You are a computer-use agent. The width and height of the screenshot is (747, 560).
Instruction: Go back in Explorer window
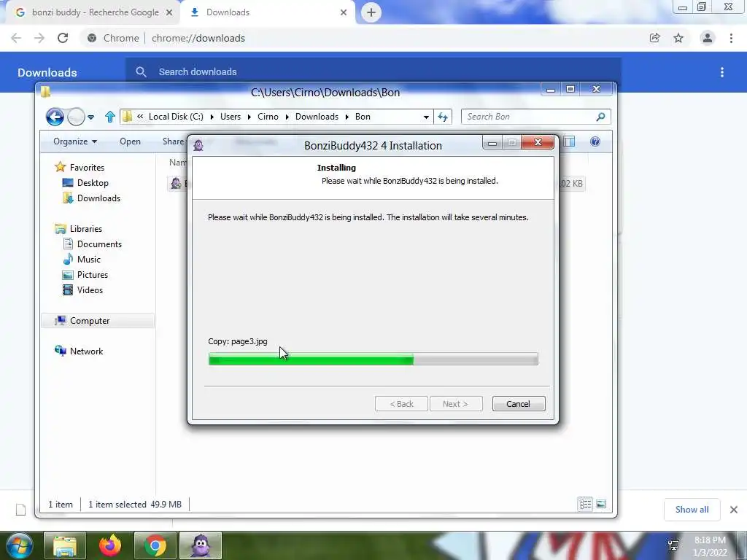click(55, 117)
